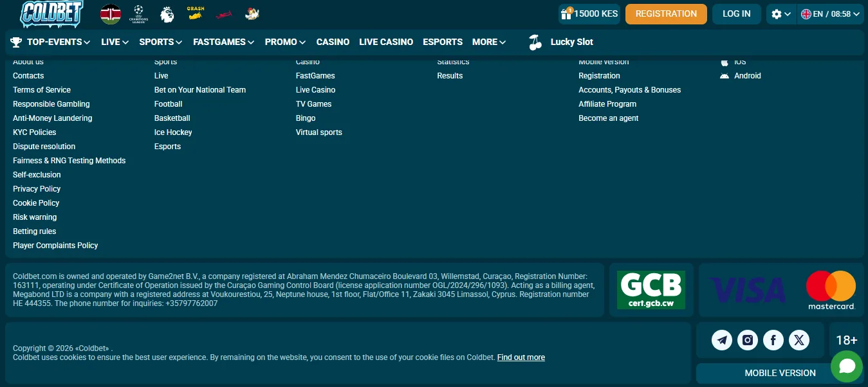Open Accounts, Payouts & Bonuses link
Image resolution: width=868 pixels, height=387 pixels.
(630, 90)
